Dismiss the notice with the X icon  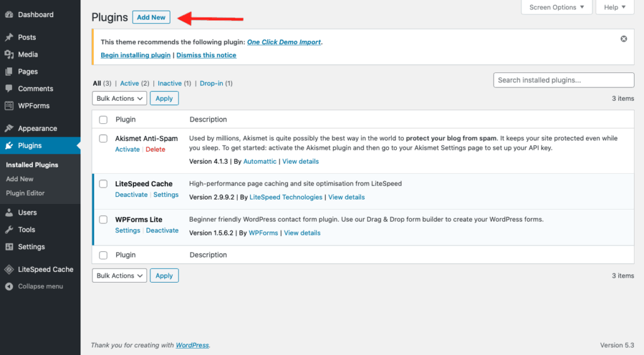coord(623,38)
